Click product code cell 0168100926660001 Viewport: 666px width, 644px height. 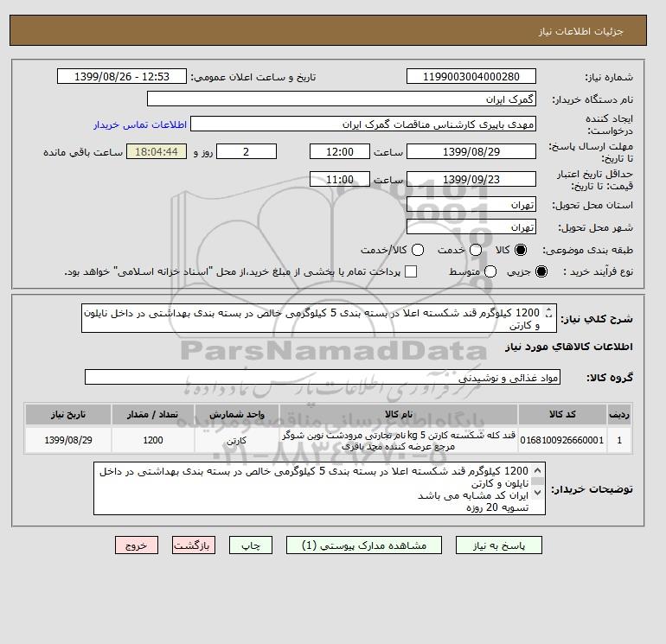tap(562, 441)
